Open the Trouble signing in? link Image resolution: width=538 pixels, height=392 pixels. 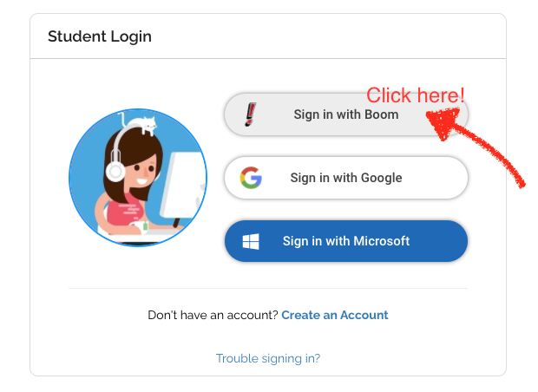point(268,358)
